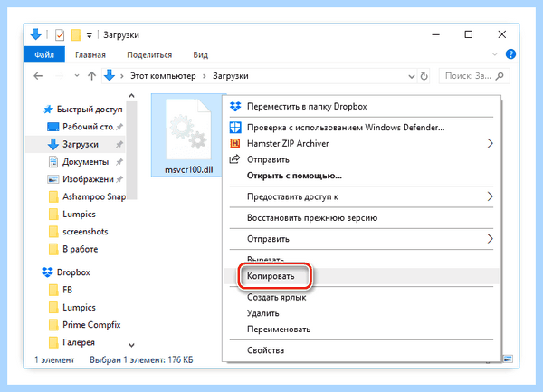This screenshot has height=392, width=543.
Task: Open the Hamster ZIP Archiver submenu
Action: point(361,143)
